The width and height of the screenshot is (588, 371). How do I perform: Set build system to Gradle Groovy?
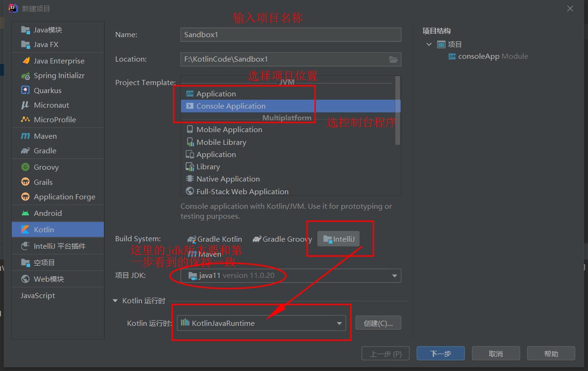tap(282, 239)
